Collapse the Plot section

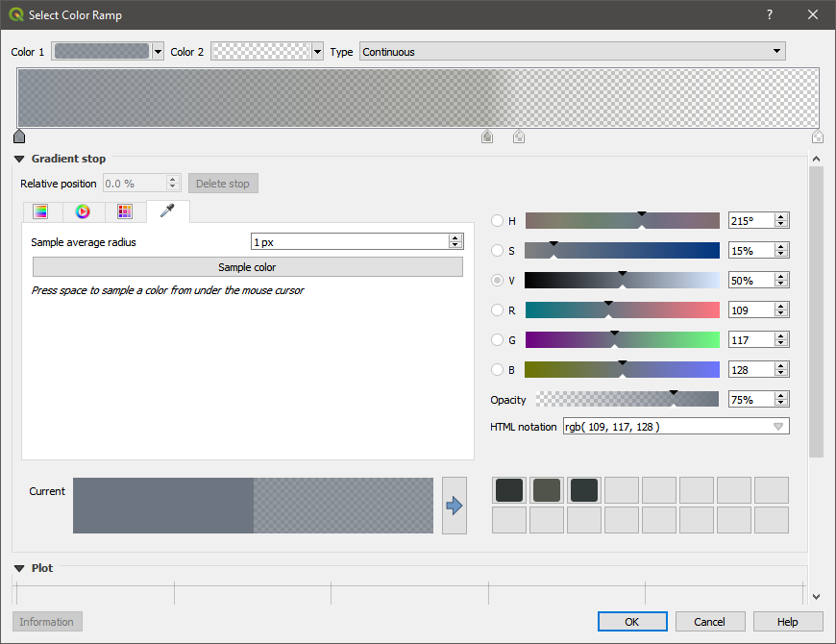[x=19, y=568]
